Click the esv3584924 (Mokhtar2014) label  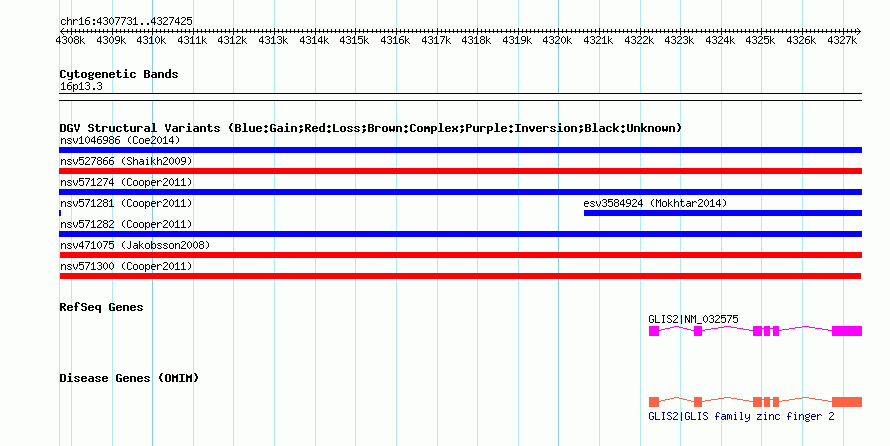pos(655,203)
